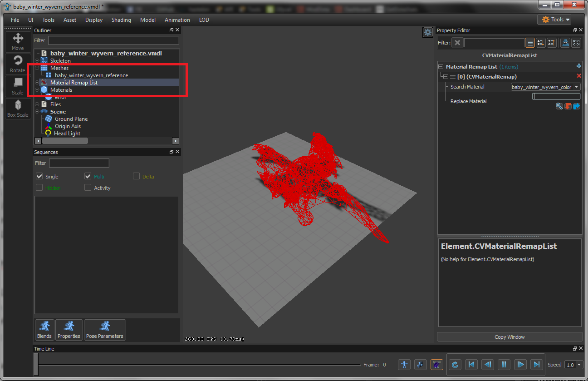Expand the Skeleton tree node

[x=37, y=61]
